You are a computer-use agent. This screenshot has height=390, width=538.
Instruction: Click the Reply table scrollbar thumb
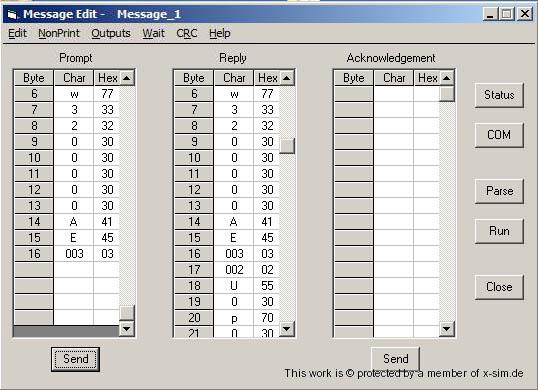pos(287,146)
